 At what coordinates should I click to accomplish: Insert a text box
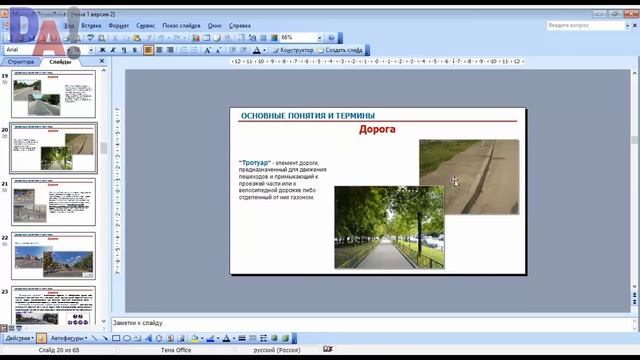[x=138, y=338]
